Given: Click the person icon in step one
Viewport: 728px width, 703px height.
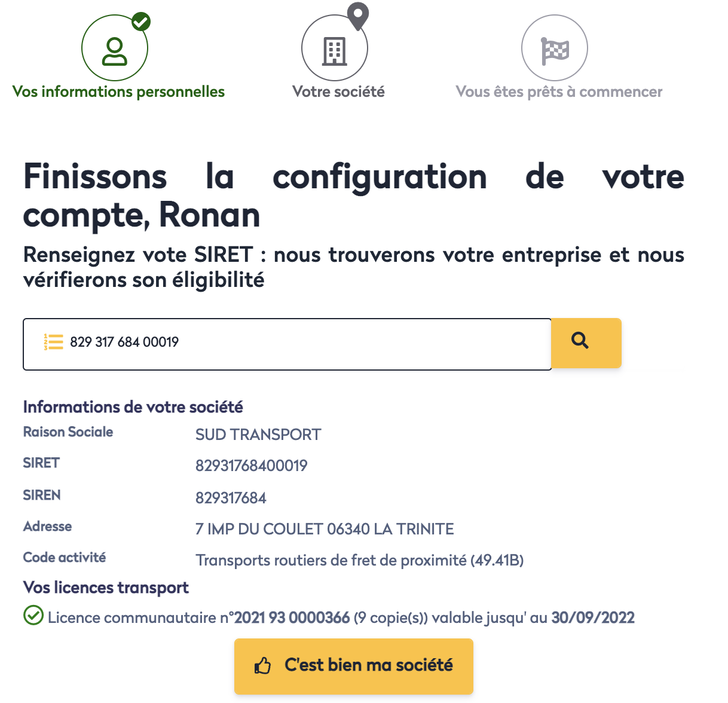Looking at the screenshot, I should click(x=114, y=51).
